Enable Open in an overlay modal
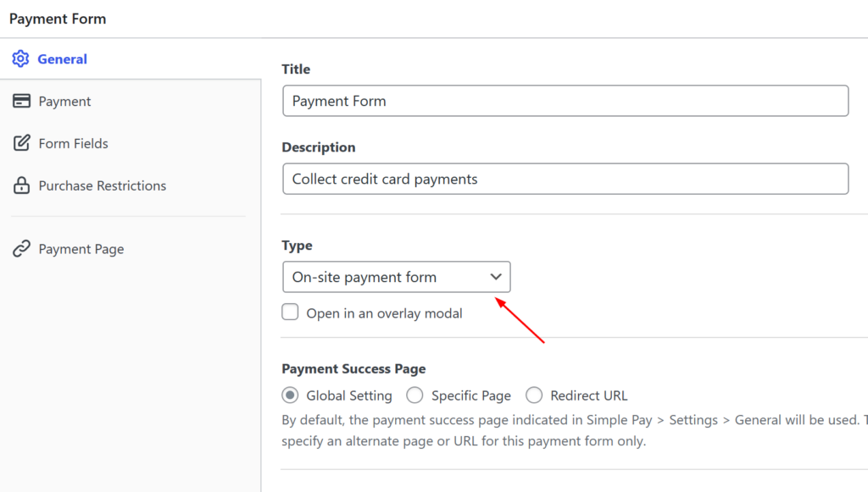The height and width of the screenshot is (492, 868). (x=291, y=312)
